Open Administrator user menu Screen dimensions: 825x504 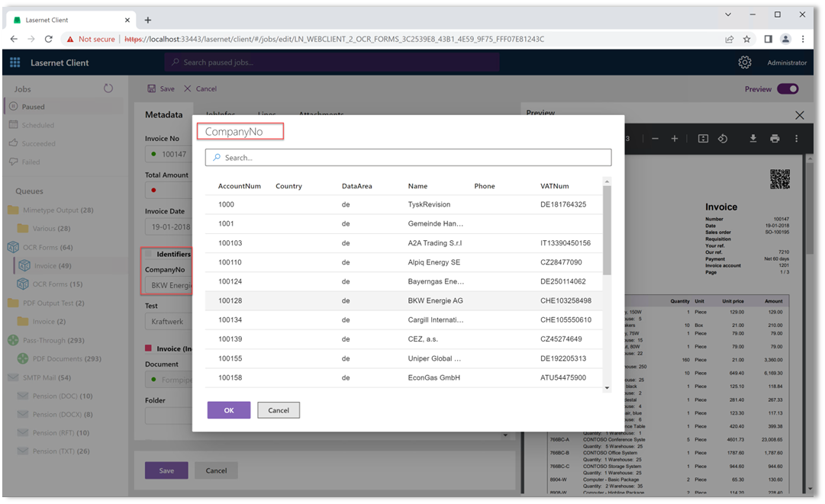787,63
